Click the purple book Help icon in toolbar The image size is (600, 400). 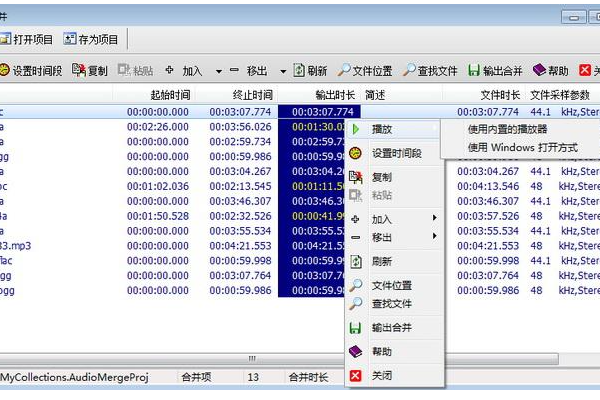[x=539, y=70]
